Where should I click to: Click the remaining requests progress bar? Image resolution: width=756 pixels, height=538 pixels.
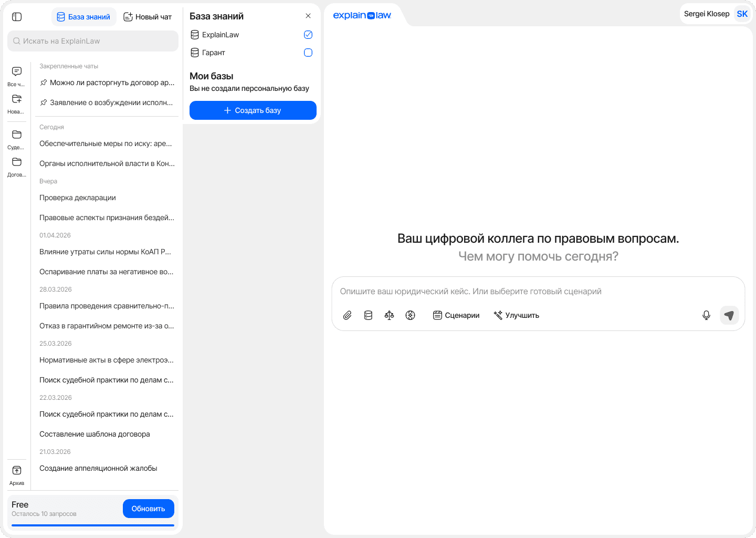[x=92, y=525]
